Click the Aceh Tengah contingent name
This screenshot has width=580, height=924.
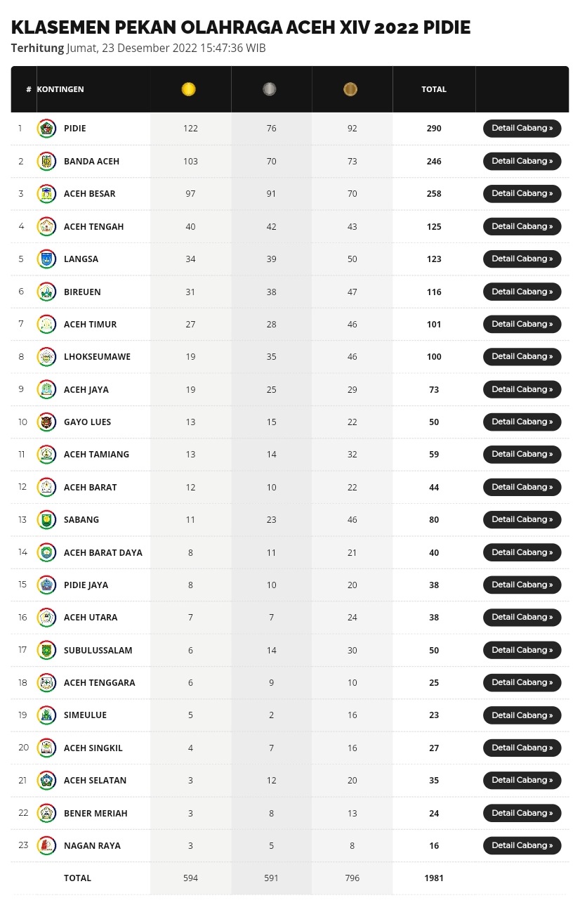[x=94, y=226]
